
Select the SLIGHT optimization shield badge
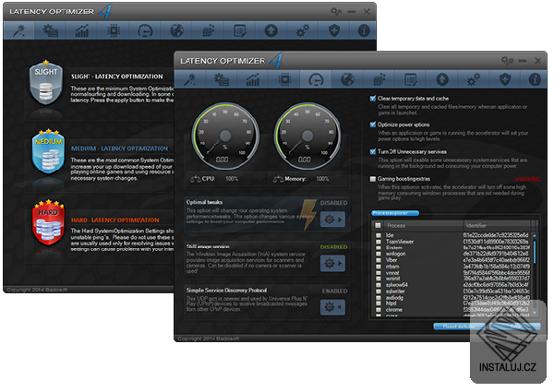(x=46, y=83)
